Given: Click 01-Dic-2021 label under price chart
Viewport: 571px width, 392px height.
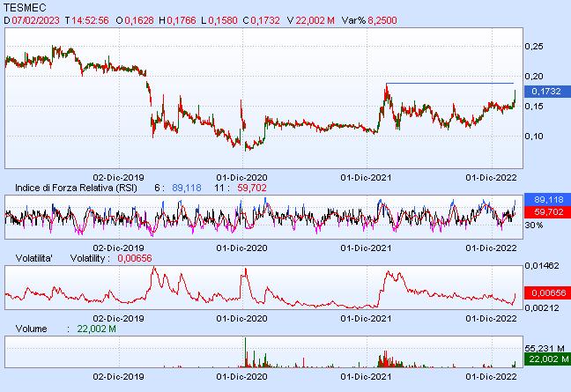Looking at the screenshot, I should [x=366, y=178].
